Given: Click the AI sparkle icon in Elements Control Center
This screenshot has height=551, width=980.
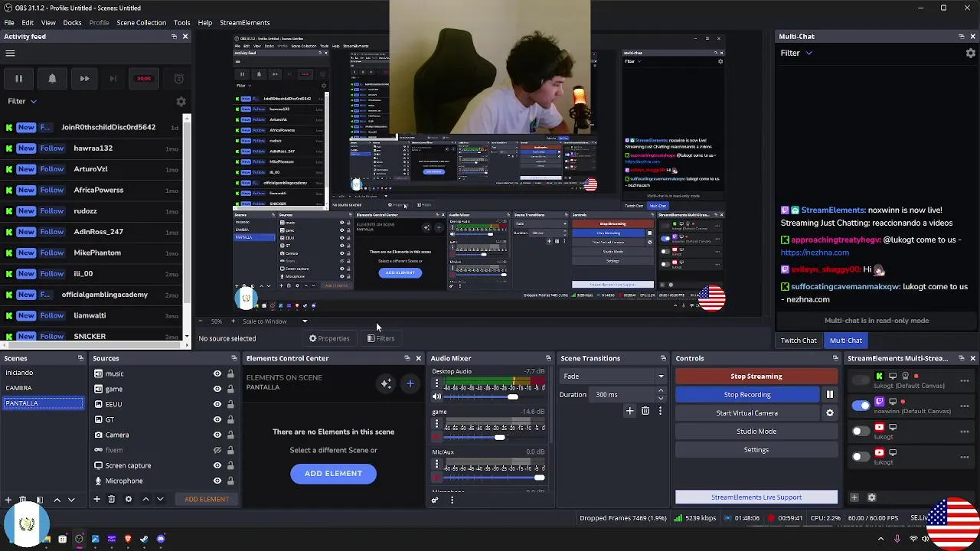Looking at the screenshot, I should (386, 383).
